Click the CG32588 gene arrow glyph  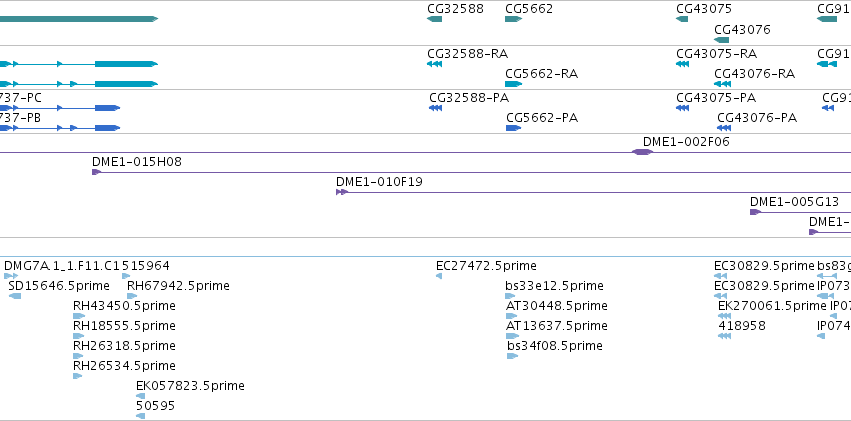pyautogui.click(x=435, y=19)
